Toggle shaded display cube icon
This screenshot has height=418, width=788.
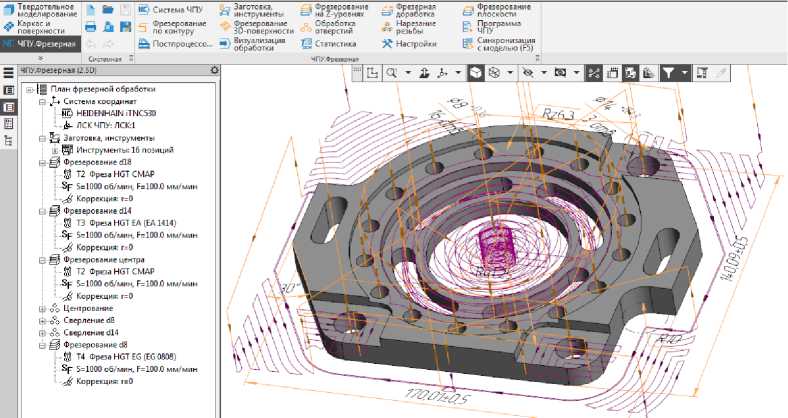pyautogui.click(x=475, y=73)
